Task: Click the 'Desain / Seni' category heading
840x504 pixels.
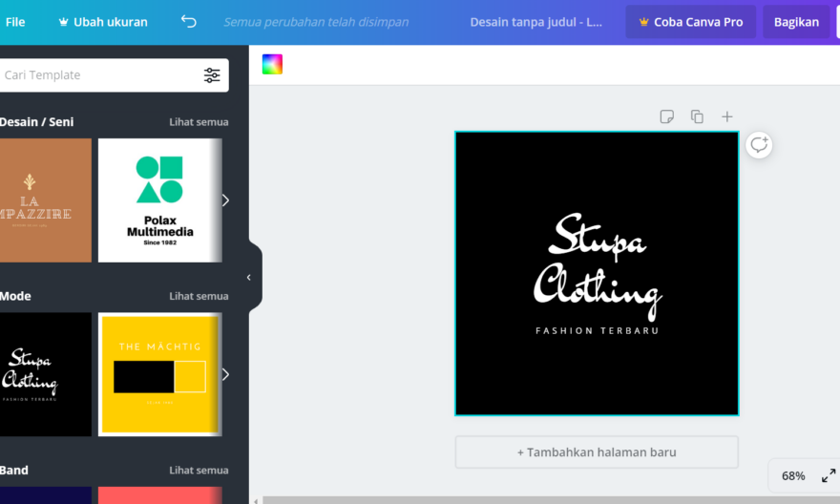Action: pyautogui.click(x=36, y=122)
